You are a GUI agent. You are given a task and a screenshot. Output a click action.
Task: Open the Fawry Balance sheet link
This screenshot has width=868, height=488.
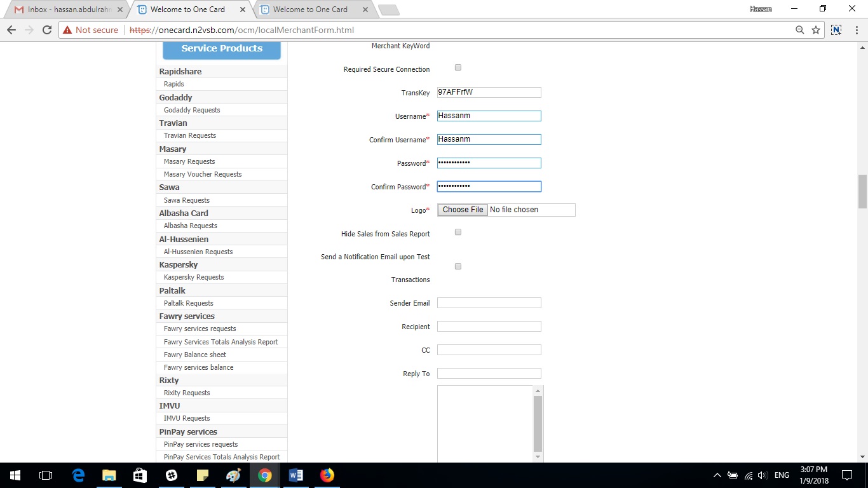194,355
